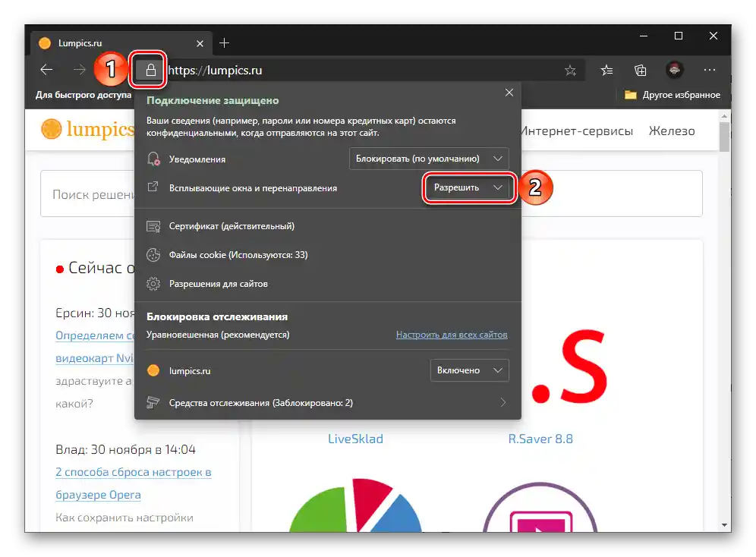Open the user profile avatar
The image size is (756, 557).
pyautogui.click(x=675, y=71)
